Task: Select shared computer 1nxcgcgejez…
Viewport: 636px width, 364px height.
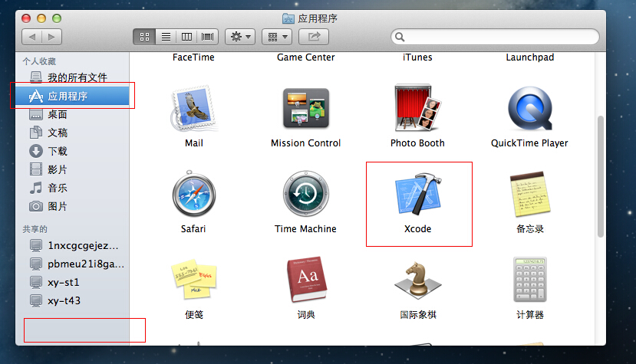Action: [72, 246]
